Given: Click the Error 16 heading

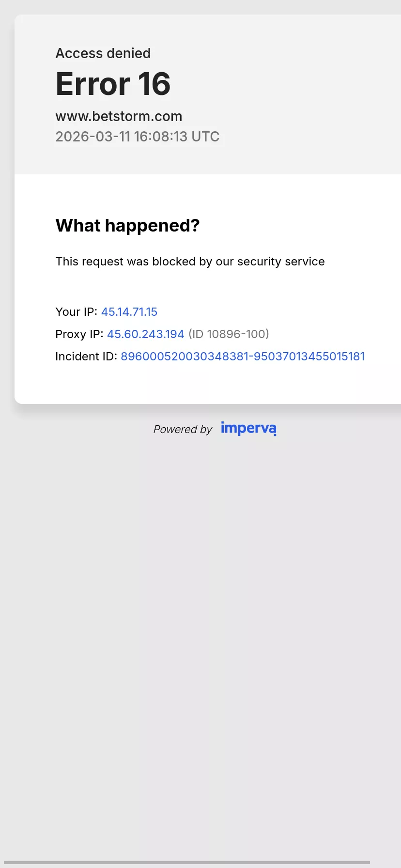Looking at the screenshot, I should [x=113, y=84].
